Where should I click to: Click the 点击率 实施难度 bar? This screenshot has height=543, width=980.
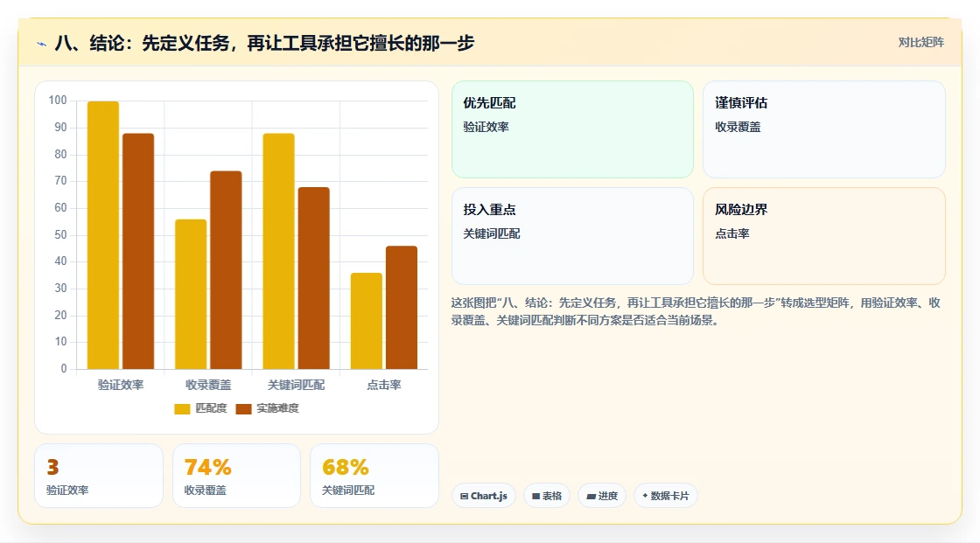coord(402,308)
